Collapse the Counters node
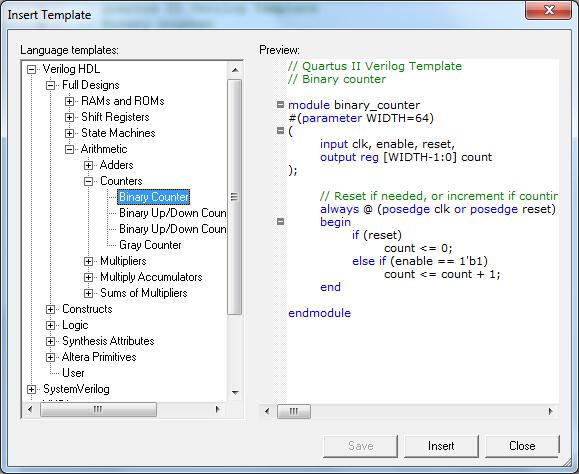Image resolution: width=579 pixels, height=474 pixels. 88,181
